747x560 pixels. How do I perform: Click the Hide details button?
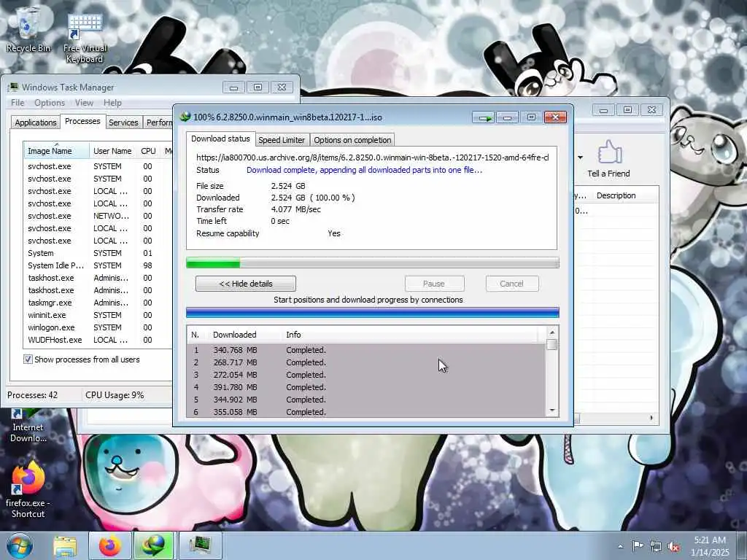pyautogui.click(x=246, y=284)
